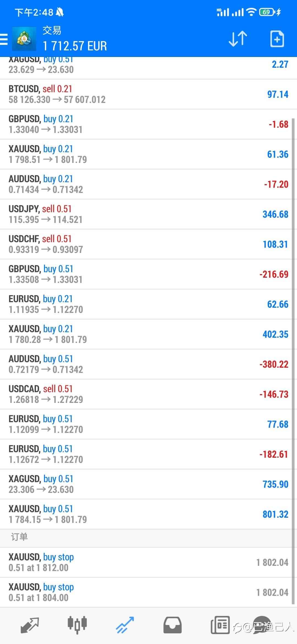Screen dimensions: 297x644
Task: Select AUDUSD buy 0.51 losing position
Action: (x=148, y=364)
